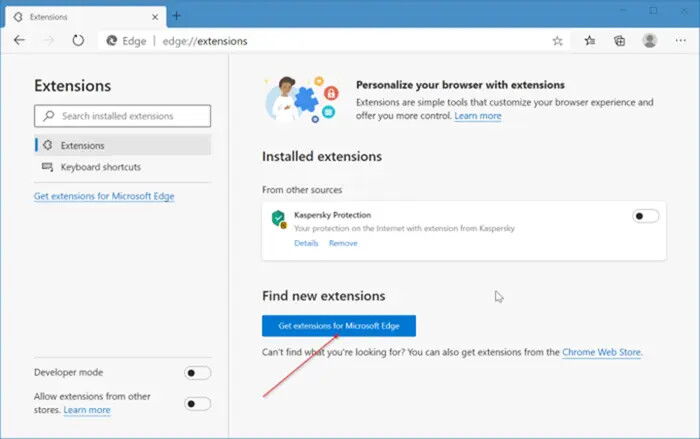Minimize the Edge window
700x439 pixels.
click(623, 11)
